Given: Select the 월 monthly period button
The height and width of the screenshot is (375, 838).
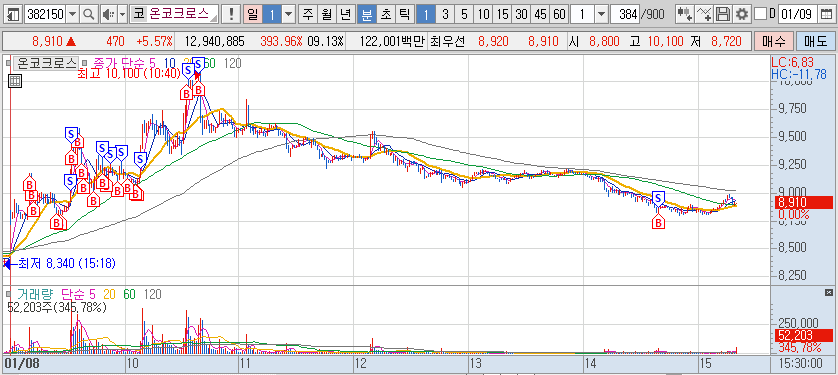Looking at the screenshot, I should (327, 14).
